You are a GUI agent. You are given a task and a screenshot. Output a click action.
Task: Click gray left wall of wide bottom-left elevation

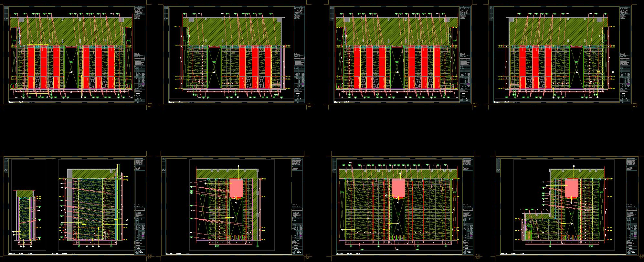tap(69, 207)
